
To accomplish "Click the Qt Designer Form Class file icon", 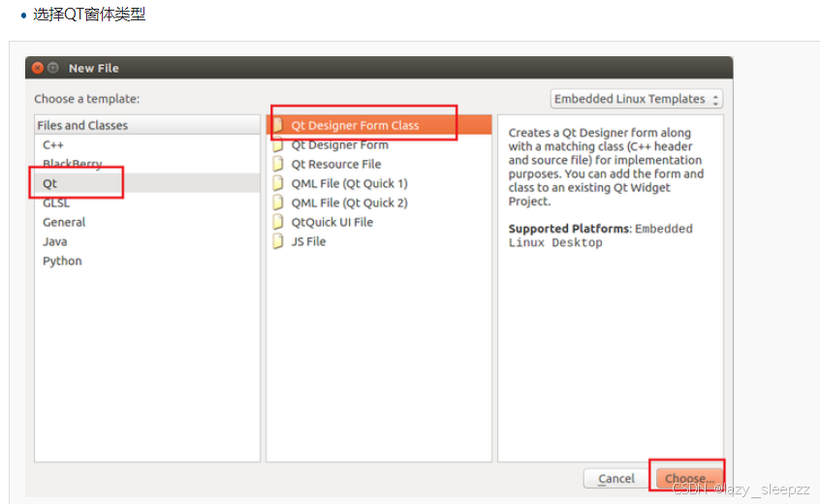I will 278,125.
